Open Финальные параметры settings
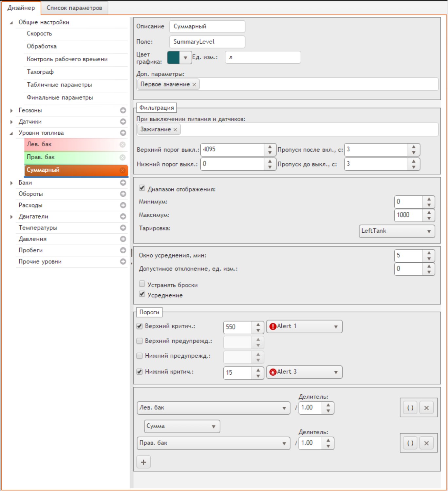Screen dimensions: 448x491 [x=75, y=98]
